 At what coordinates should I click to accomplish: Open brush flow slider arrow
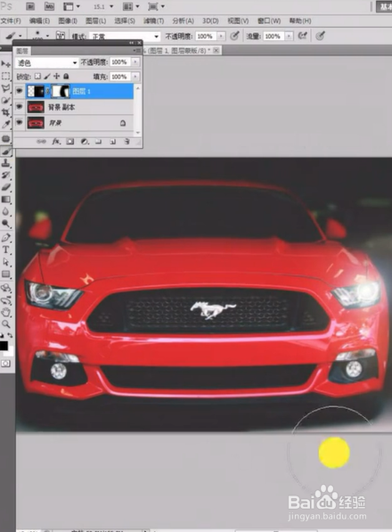pyautogui.click(x=289, y=36)
